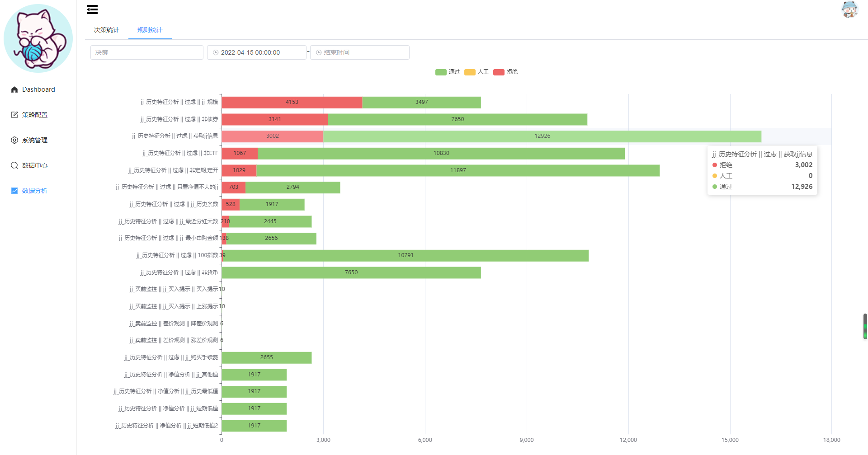This screenshot has width=868, height=455.
Task: Focus the 决策 input field
Action: pos(147,52)
